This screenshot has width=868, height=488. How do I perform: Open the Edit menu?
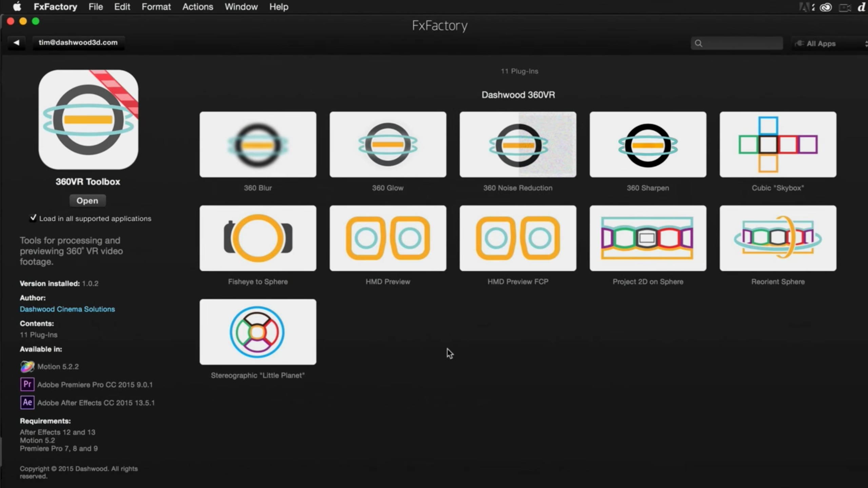[x=122, y=7]
